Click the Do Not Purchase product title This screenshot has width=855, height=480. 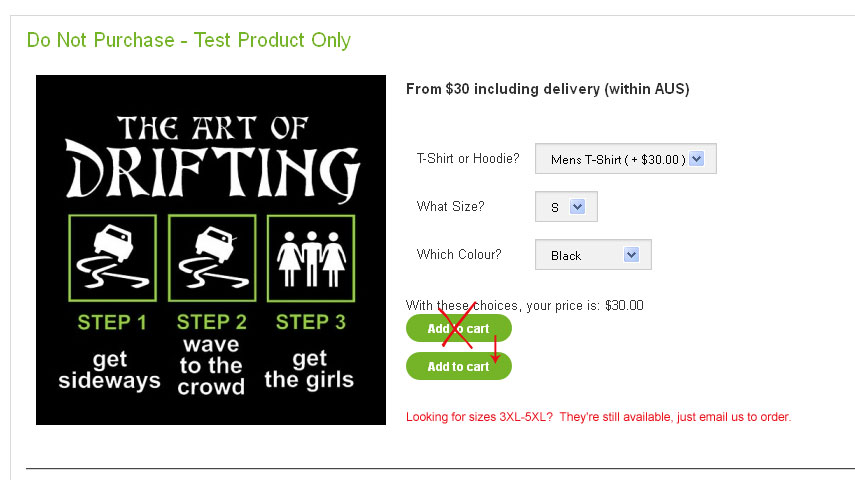(189, 40)
